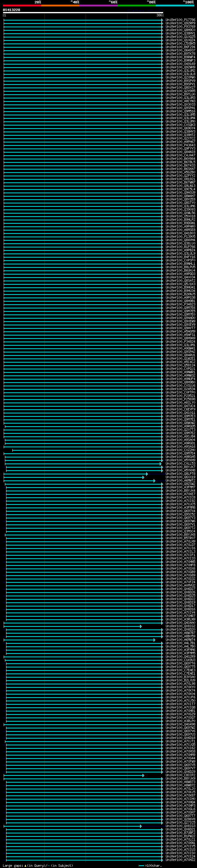
Task: Click the white query sequence bar
Action: click(83, 12)
